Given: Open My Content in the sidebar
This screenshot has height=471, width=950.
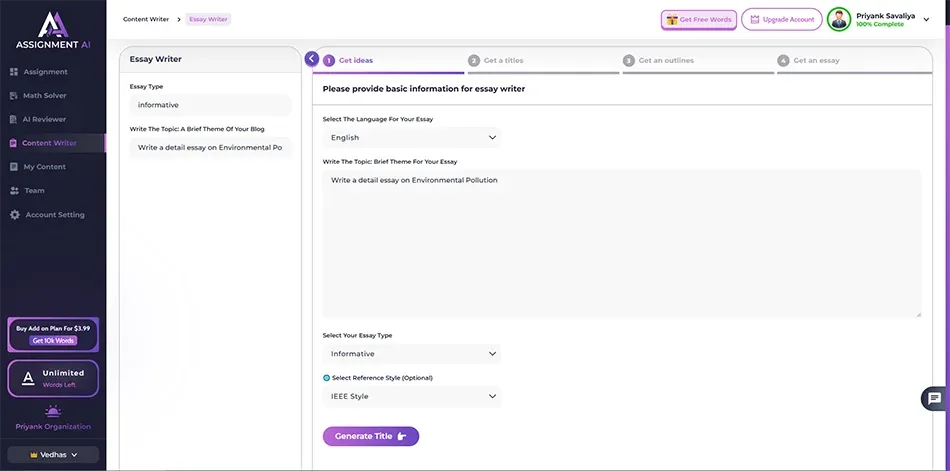Looking at the screenshot, I should [44, 167].
